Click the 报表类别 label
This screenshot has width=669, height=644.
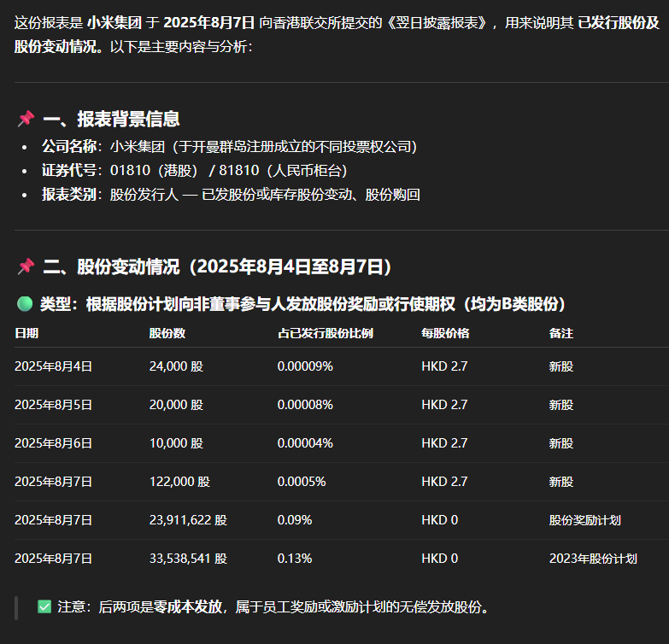[69, 195]
